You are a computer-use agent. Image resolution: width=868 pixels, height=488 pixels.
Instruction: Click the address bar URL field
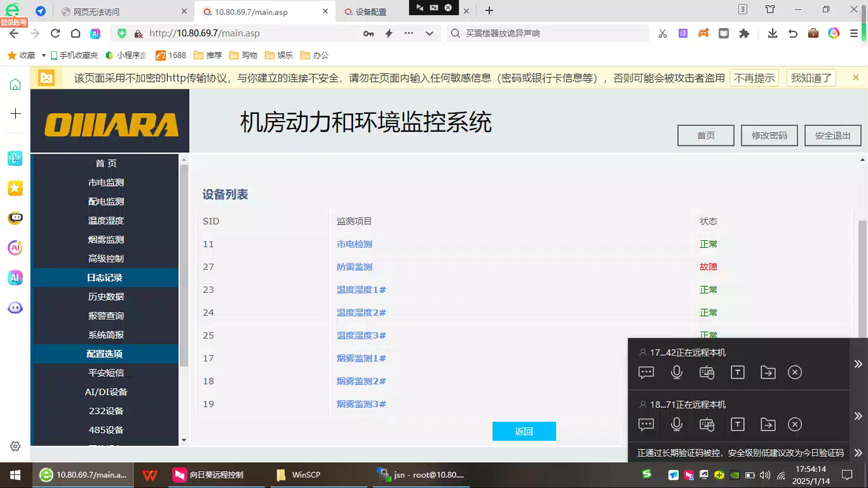pyautogui.click(x=250, y=33)
